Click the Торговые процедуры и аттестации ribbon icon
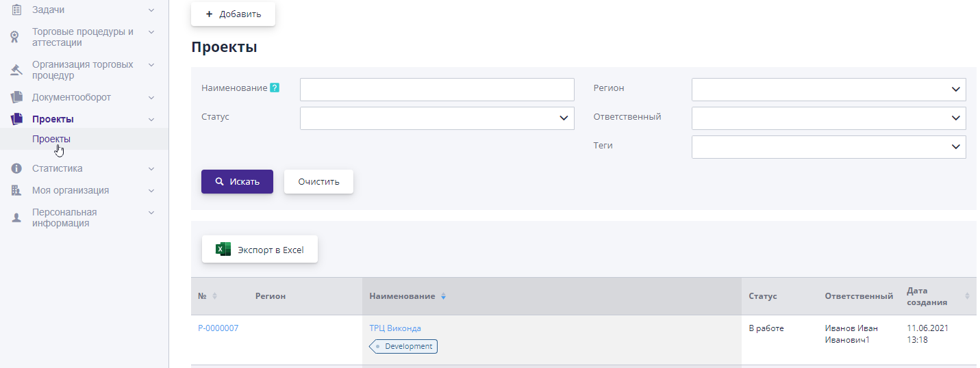The image size is (980, 368). point(16,37)
